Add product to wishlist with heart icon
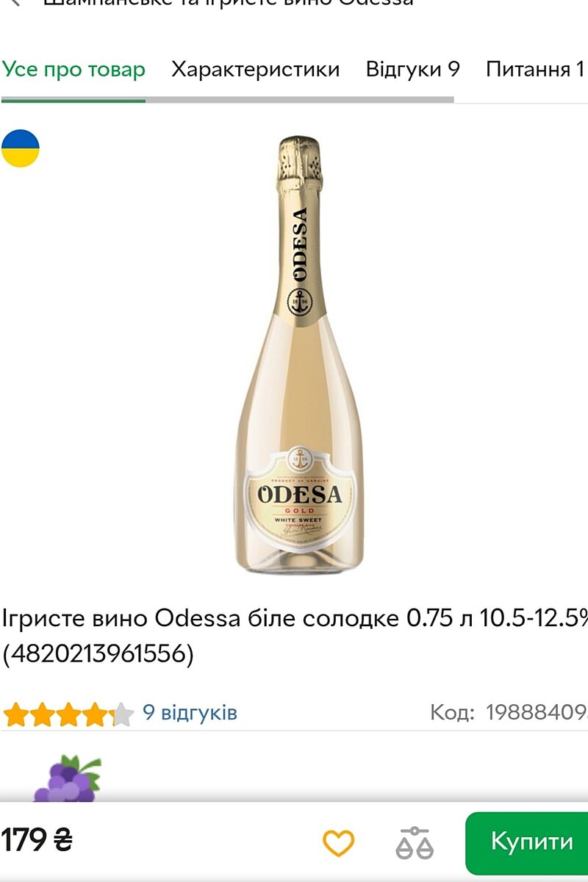The width and height of the screenshot is (588, 882). pyautogui.click(x=339, y=842)
